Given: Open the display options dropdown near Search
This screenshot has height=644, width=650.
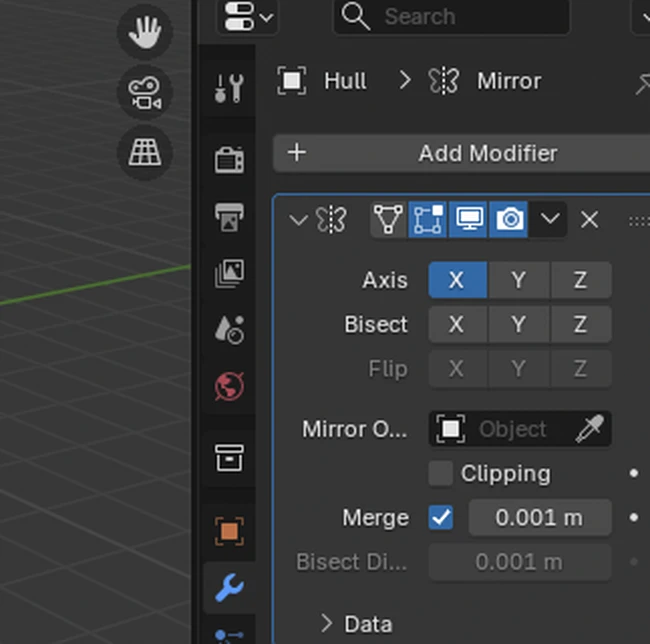Looking at the screenshot, I should [x=248, y=17].
